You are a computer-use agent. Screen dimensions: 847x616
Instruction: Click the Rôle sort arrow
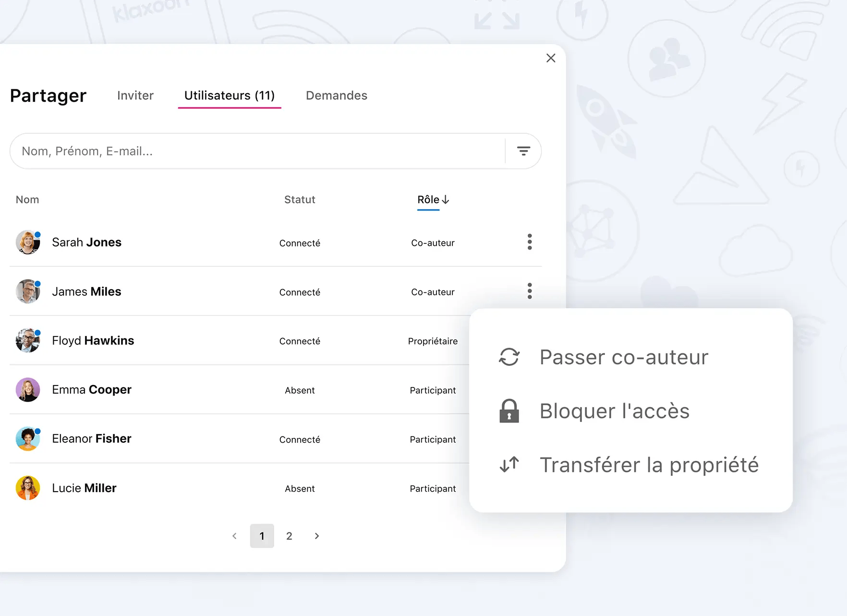pyautogui.click(x=446, y=200)
